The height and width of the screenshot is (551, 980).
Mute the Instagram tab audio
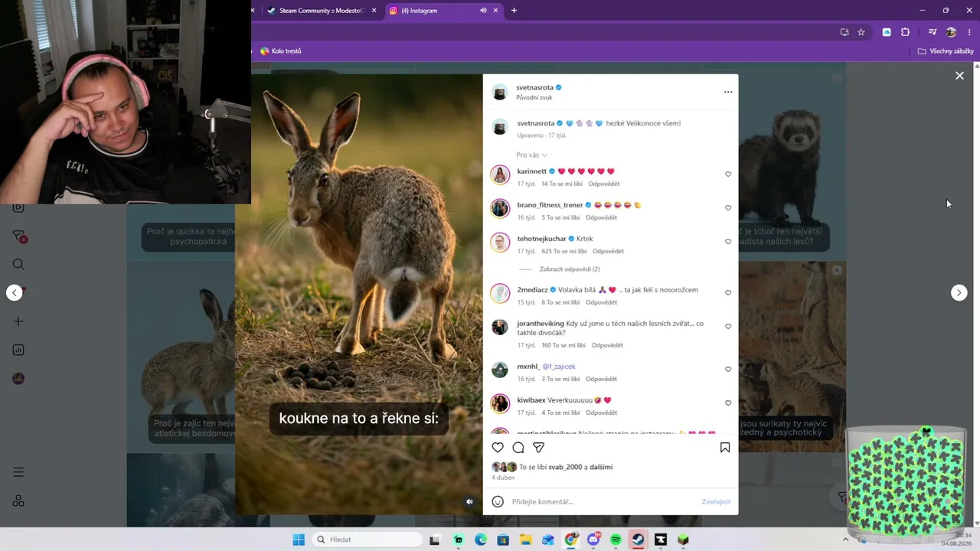483,11
